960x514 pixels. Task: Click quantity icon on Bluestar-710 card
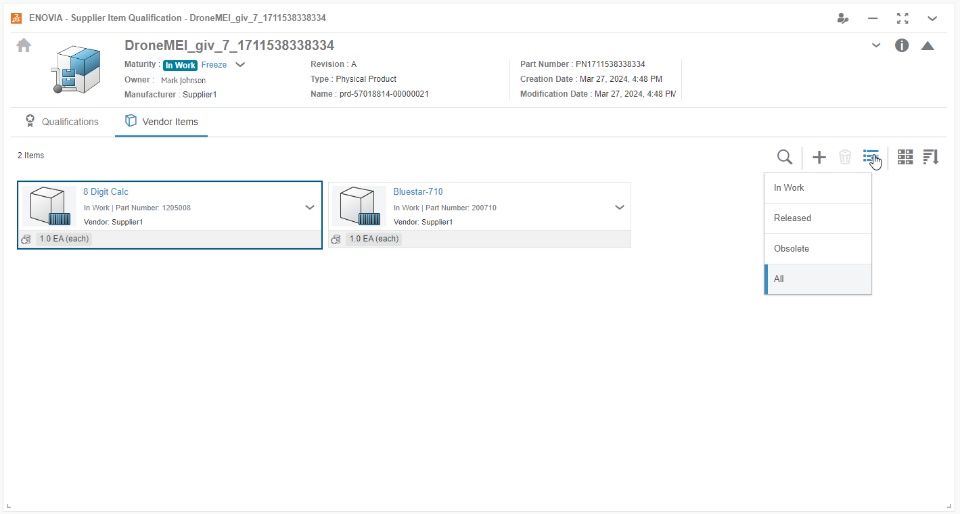point(336,239)
